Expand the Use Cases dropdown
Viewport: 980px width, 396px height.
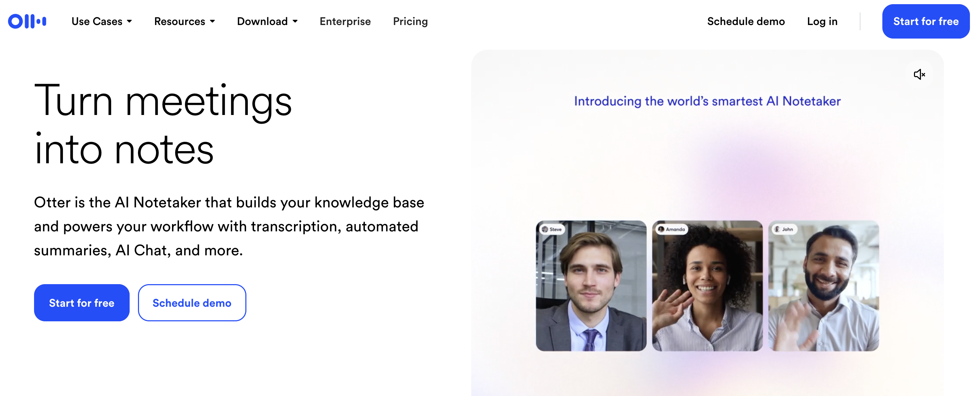[x=101, y=21]
